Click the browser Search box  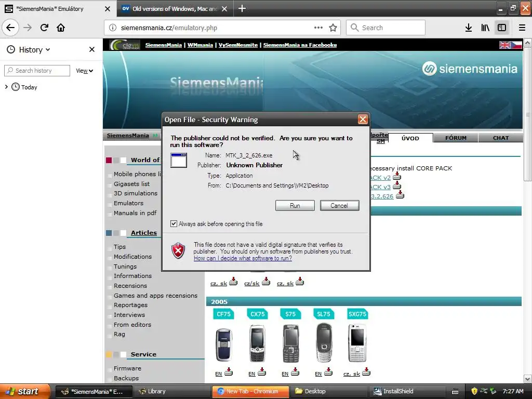[386, 28]
